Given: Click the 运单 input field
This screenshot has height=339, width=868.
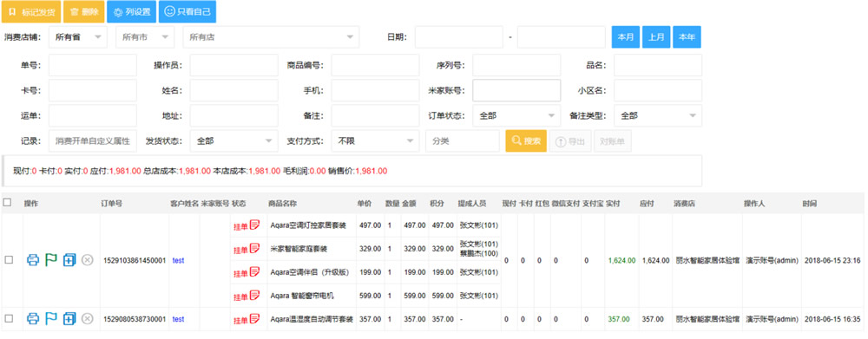Looking at the screenshot, I should pyautogui.click(x=93, y=115).
